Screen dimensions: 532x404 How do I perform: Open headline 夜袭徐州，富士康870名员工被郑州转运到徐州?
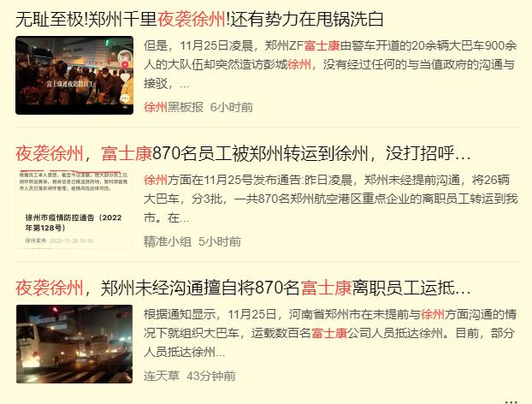(x=243, y=153)
